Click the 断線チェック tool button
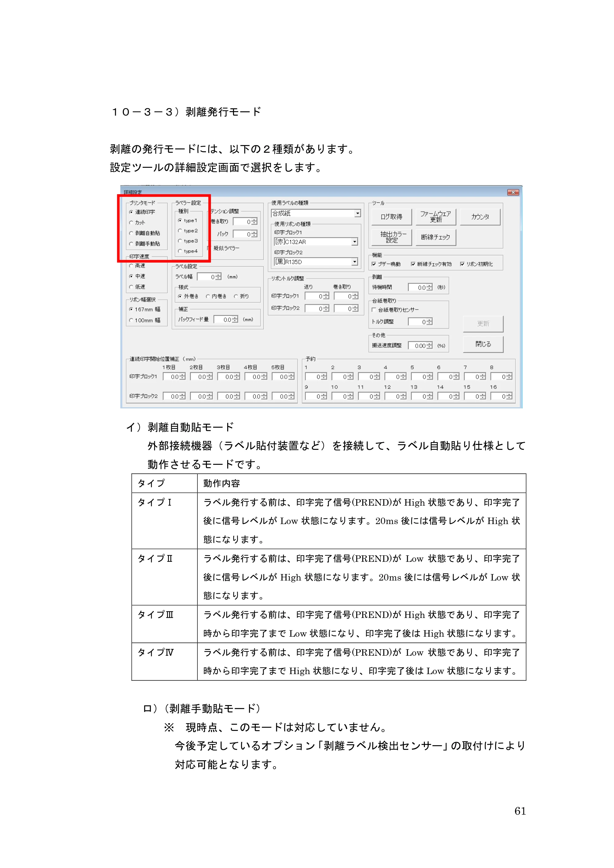 tap(436, 237)
